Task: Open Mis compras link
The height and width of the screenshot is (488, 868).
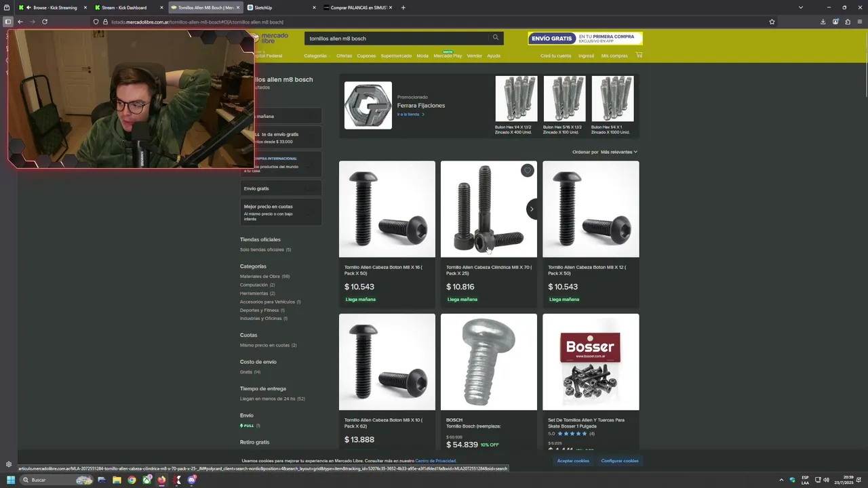Action: [x=614, y=56]
